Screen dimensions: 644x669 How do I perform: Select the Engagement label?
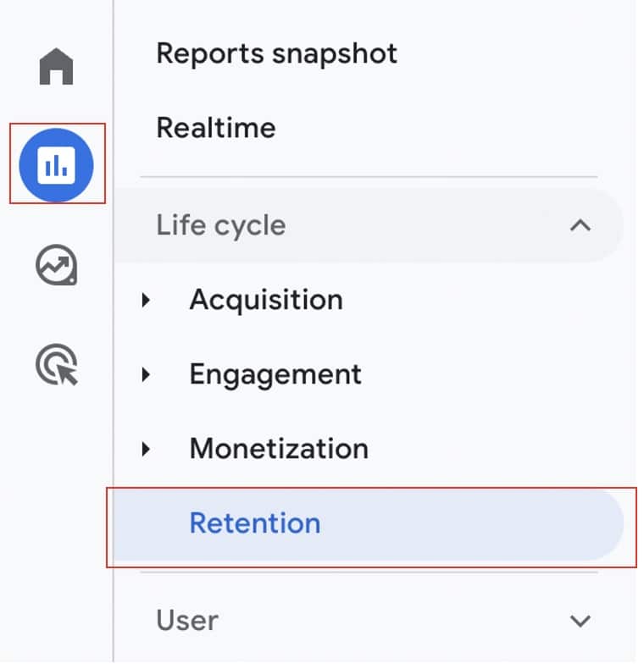[275, 374]
